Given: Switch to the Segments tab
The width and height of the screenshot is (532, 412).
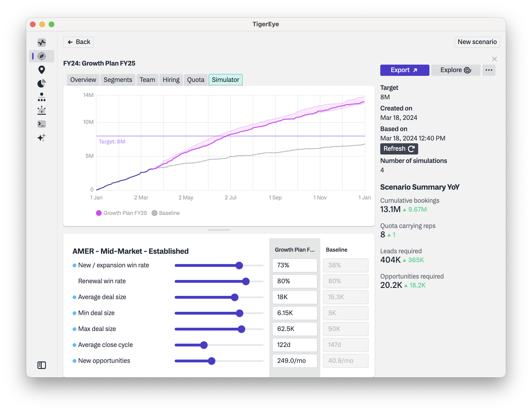Looking at the screenshot, I should 118,80.
